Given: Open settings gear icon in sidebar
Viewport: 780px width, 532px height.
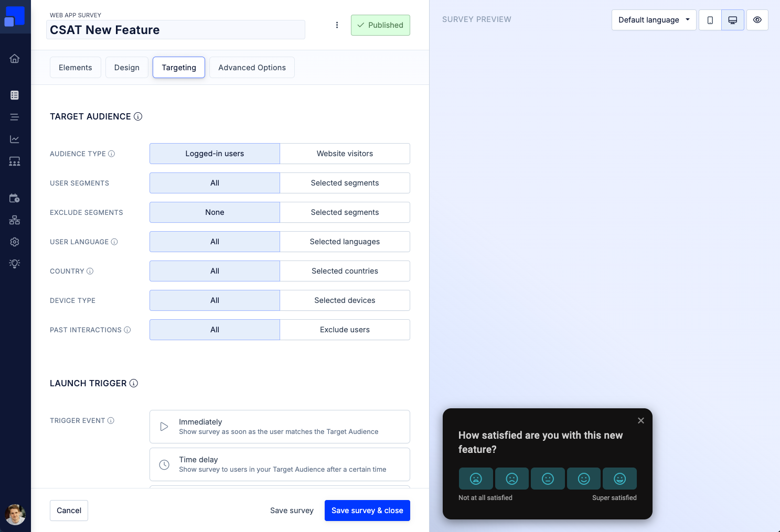Looking at the screenshot, I should [15, 242].
